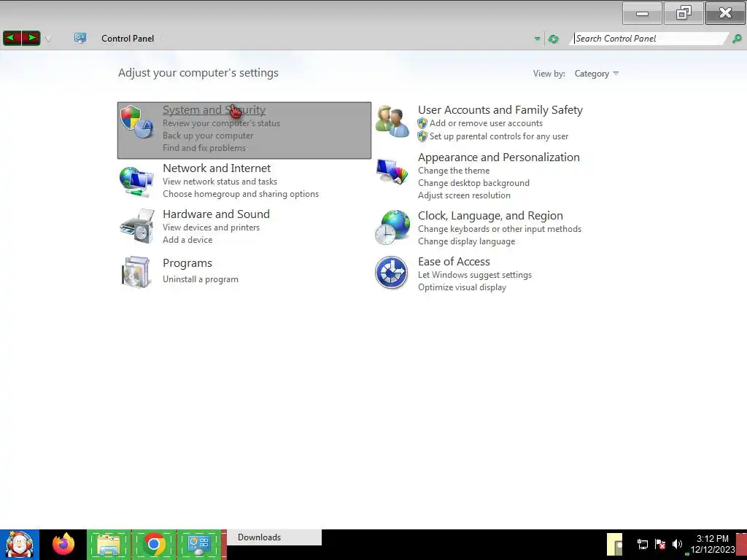This screenshot has height=560, width=747.
Task: Open the Network and Internet globe icon
Action: click(136, 181)
